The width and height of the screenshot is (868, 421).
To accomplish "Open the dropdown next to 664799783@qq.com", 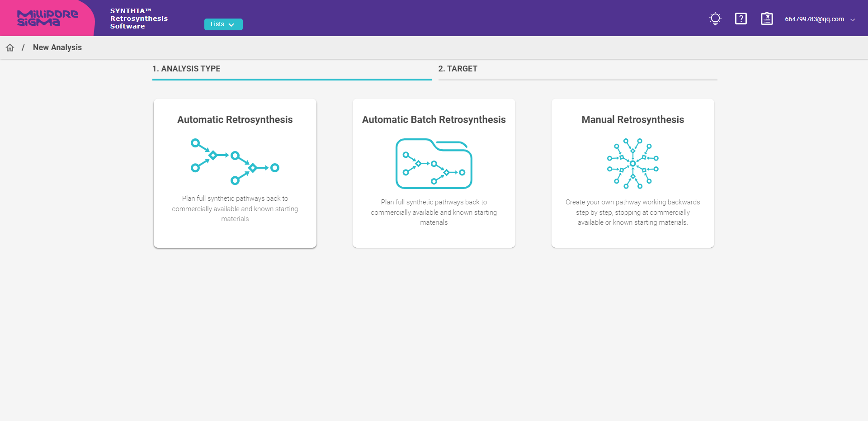I will tap(854, 19).
